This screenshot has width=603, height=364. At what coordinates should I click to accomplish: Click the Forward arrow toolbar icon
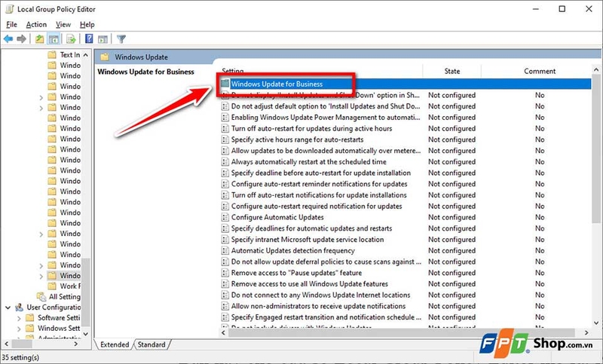[x=22, y=39]
